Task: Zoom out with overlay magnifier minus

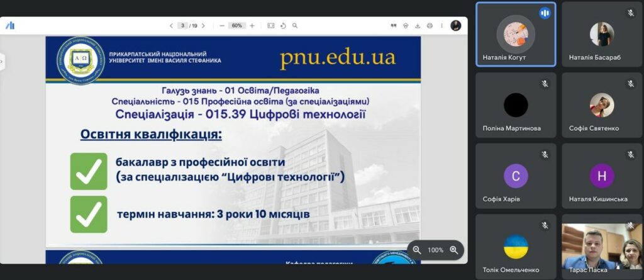Action: coord(416,250)
